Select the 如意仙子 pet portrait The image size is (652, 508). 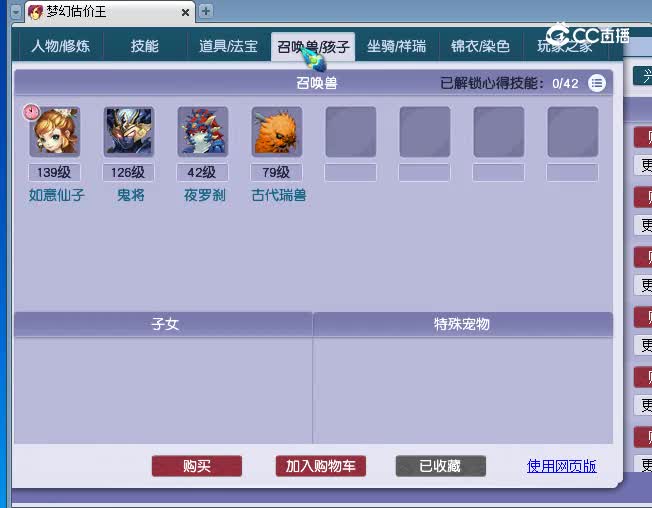(55, 131)
